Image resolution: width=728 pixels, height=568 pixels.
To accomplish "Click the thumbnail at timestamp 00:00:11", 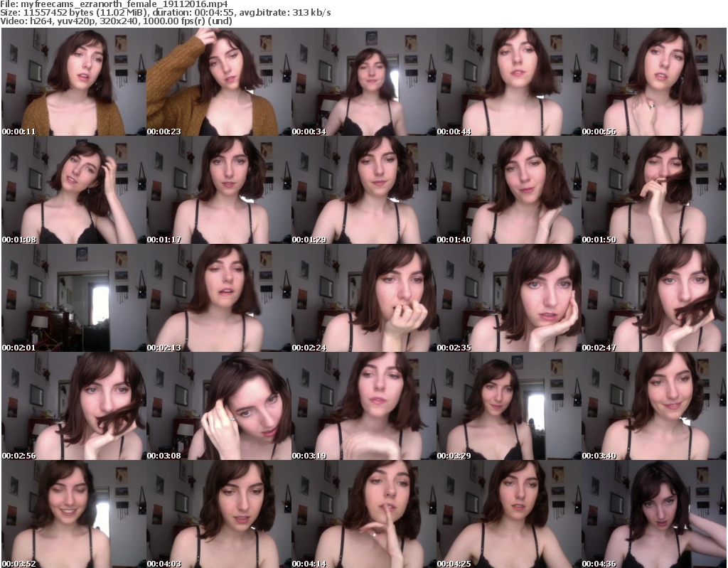I will 73,82.
